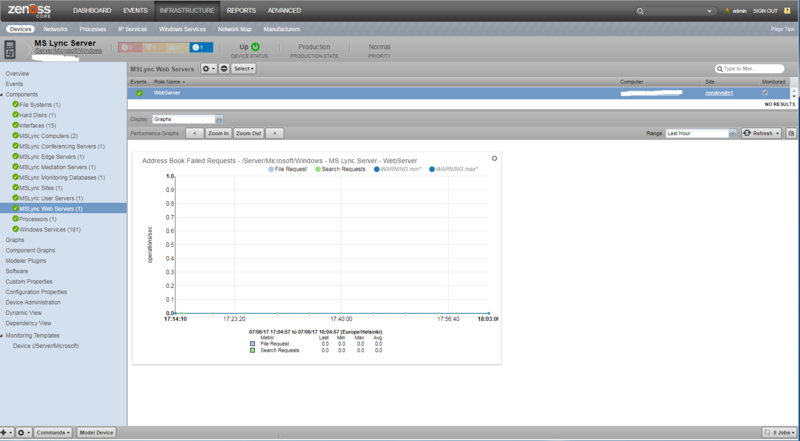800x441 pixels.
Task: Click the scroll down arrow in components grid
Action: coord(793,96)
